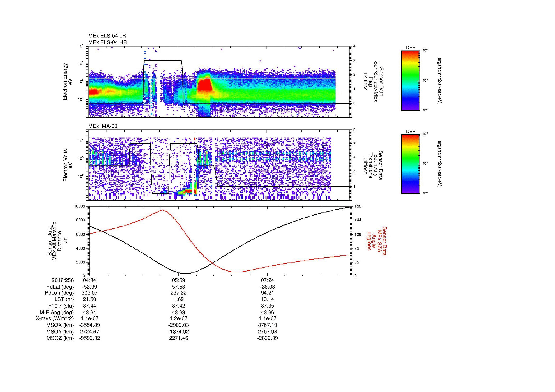Click the time tick label '05:59'

click(x=179, y=280)
